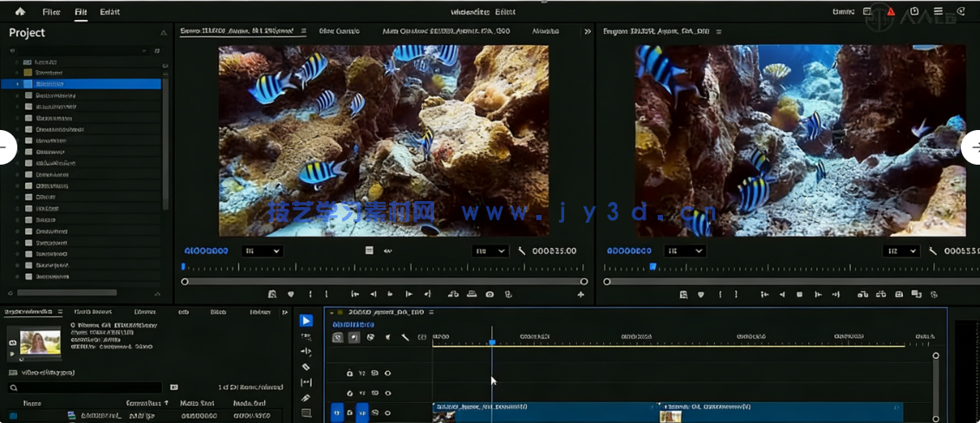Image resolution: width=980 pixels, height=423 pixels.
Task: Click Insert button in Source monitor
Action: tap(454, 295)
